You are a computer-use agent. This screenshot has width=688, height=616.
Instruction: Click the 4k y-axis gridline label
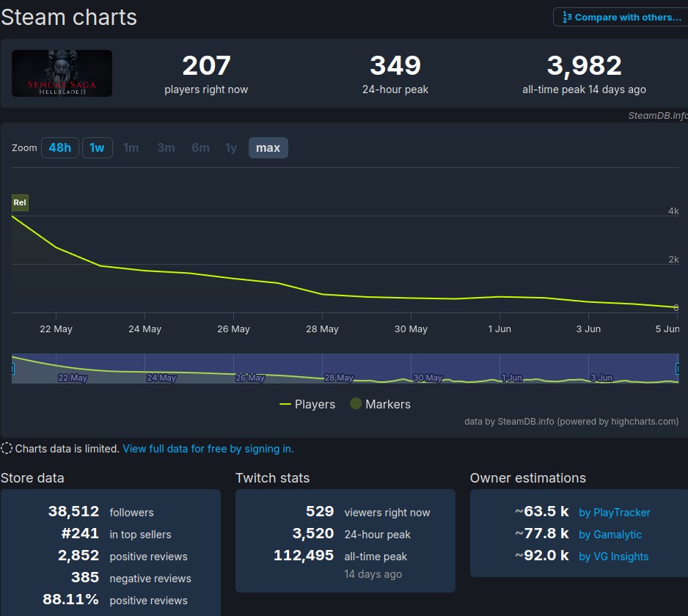[673, 211]
